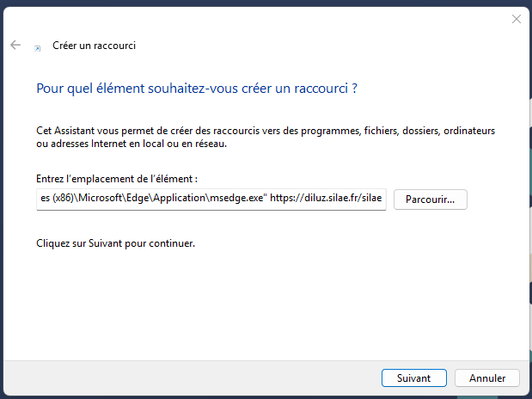
Task: Click the hint "Cliquez sur Suivant pour continuer."
Action: coord(116,243)
